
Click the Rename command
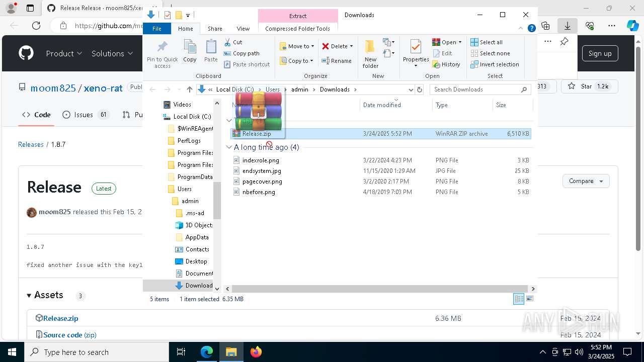pyautogui.click(x=337, y=61)
